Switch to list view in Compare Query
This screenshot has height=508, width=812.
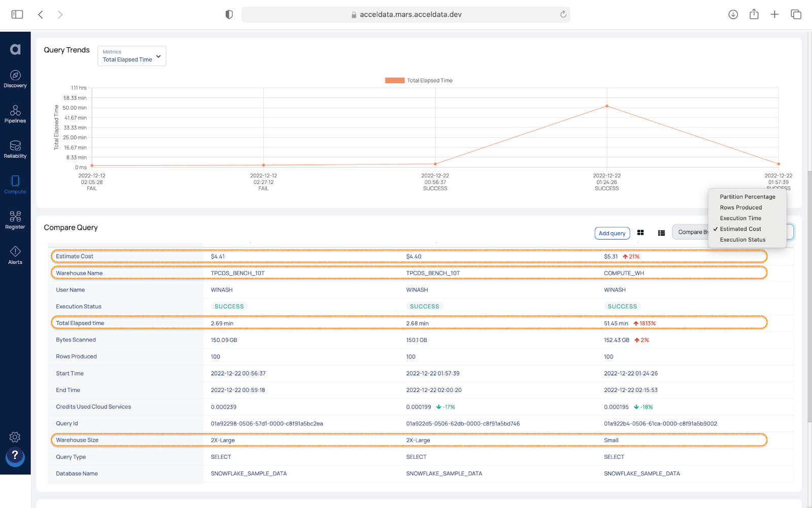661,233
